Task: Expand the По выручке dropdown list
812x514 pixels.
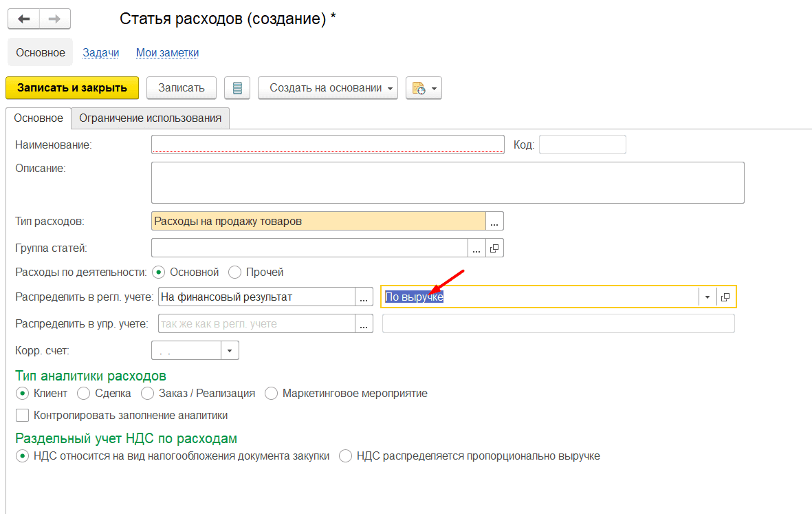Action: (707, 297)
